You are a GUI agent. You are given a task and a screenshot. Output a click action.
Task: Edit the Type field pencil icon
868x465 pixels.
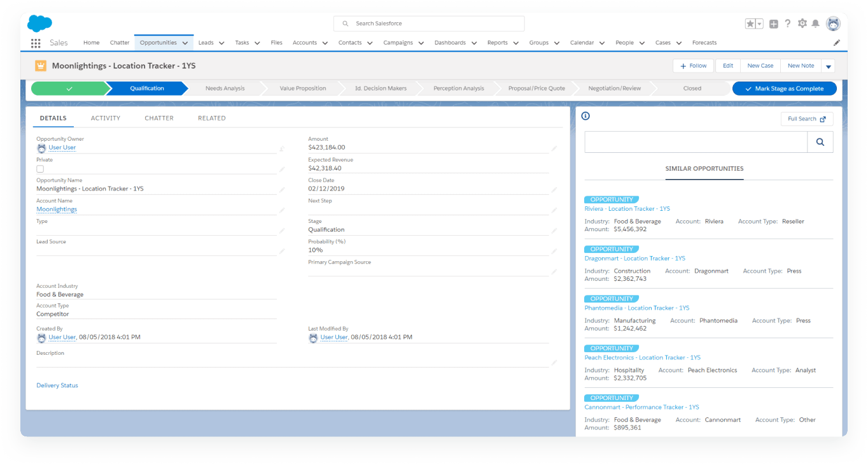pos(282,230)
